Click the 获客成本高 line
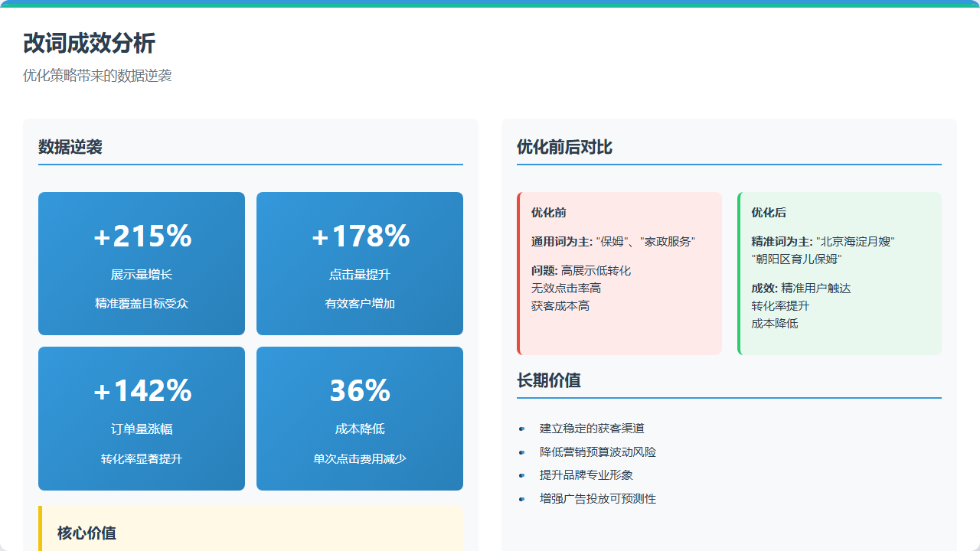Viewport: 980px width, 551px height. coord(560,306)
